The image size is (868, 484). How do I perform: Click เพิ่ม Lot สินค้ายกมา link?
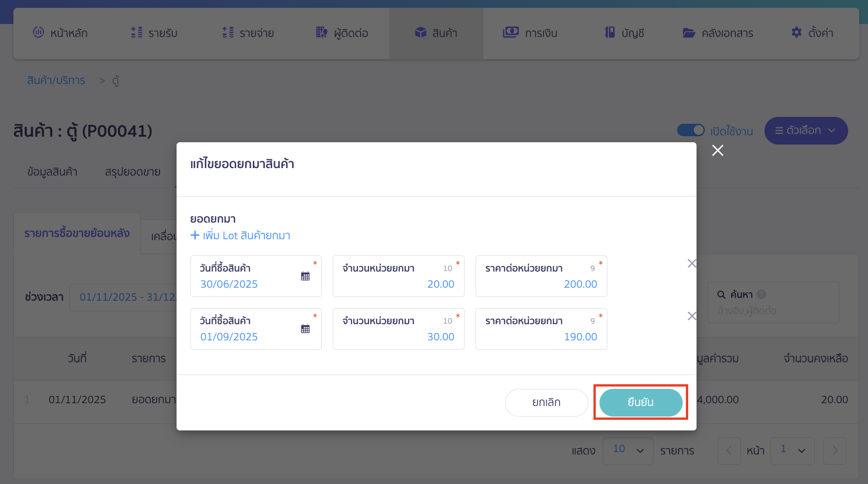pos(240,236)
